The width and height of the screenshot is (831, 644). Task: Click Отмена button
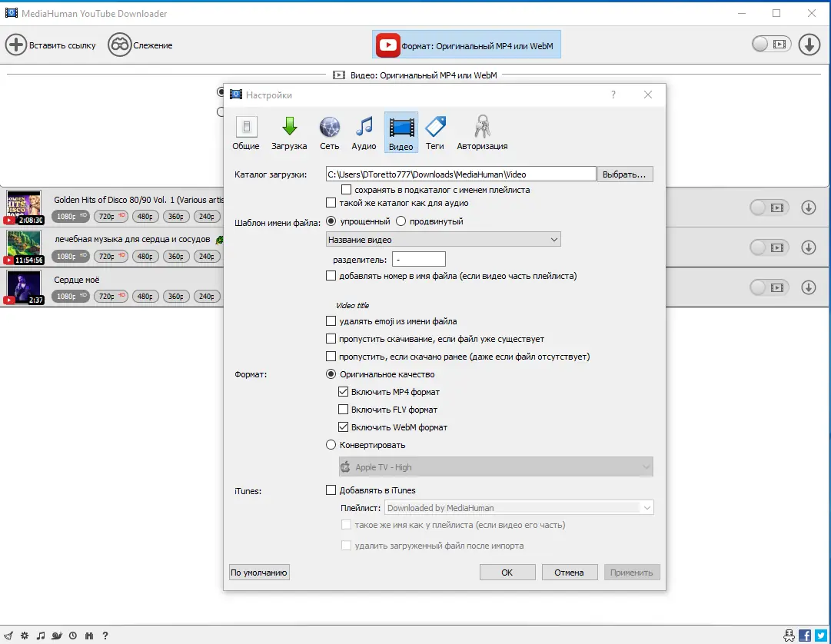coord(569,573)
